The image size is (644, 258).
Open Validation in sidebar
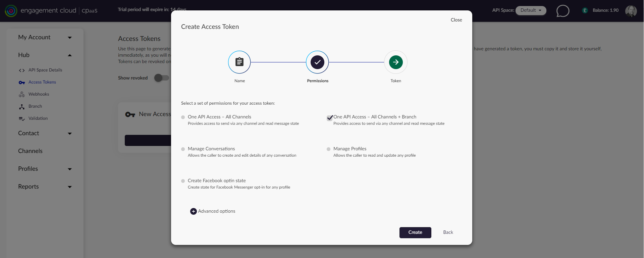(38, 118)
